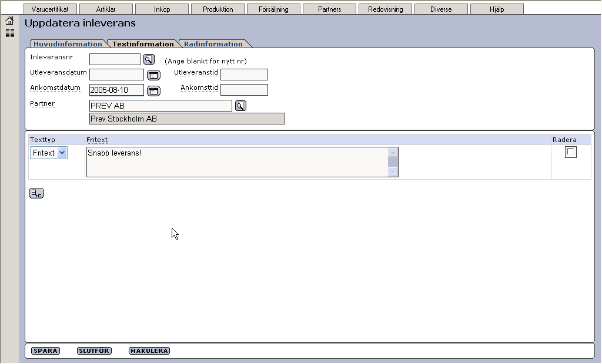This screenshot has width=602, height=364.
Task: Click the SLUTFÖR button
Action: pyautogui.click(x=94, y=350)
